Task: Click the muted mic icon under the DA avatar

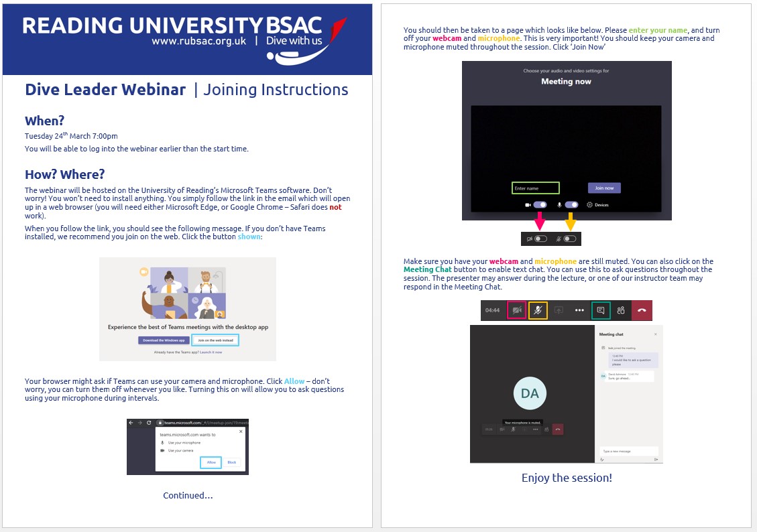Action: (x=513, y=429)
